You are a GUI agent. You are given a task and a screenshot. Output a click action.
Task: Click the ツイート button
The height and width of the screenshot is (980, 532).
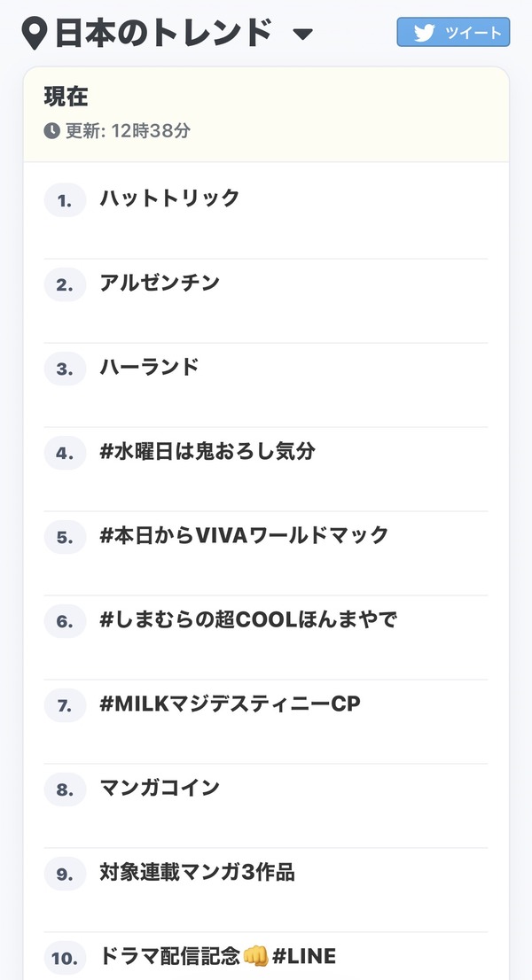click(x=453, y=33)
